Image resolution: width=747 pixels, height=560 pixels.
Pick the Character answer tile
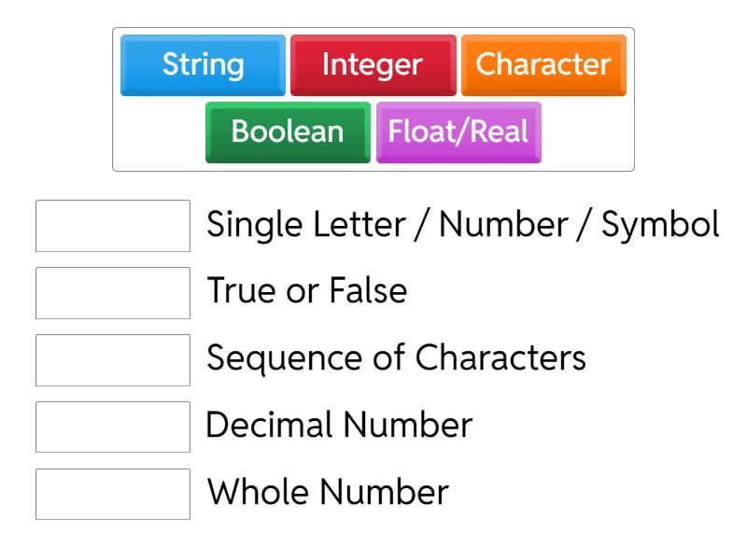[543, 65]
